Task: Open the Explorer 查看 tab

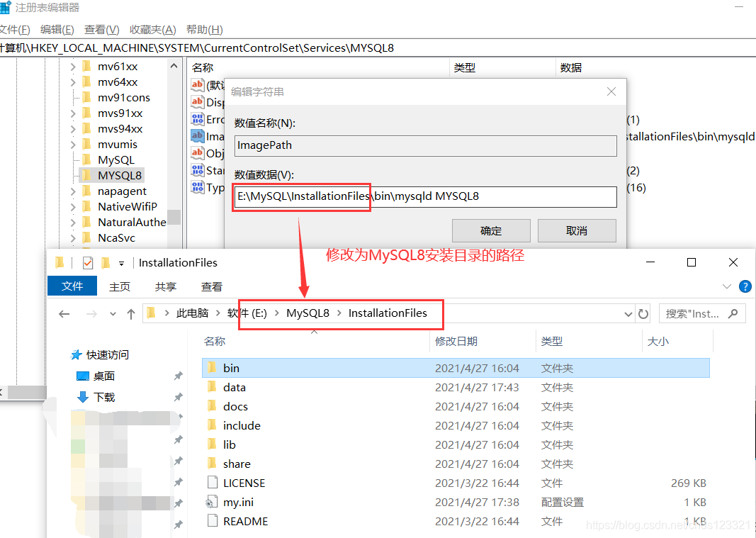Action: [x=211, y=286]
